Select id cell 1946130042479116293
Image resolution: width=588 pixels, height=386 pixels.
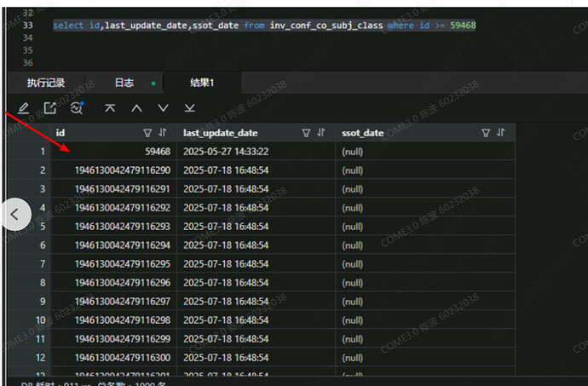pyautogui.click(x=113, y=227)
